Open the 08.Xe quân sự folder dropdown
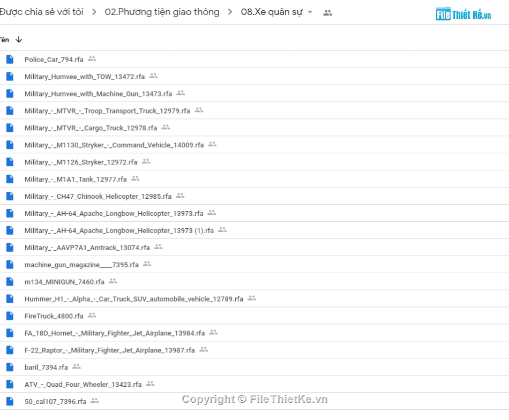The height and width of the screenshot is (420, 509). click(x=310, y=12)
